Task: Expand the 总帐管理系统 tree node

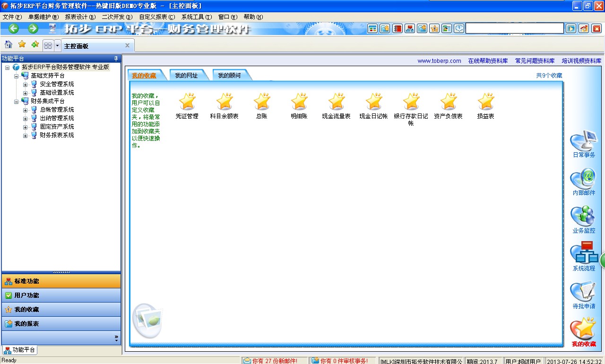Action: 26,110
